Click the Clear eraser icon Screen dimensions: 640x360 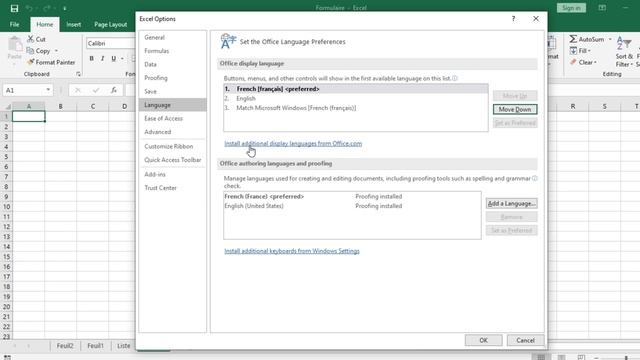click(x=573, y=62)
